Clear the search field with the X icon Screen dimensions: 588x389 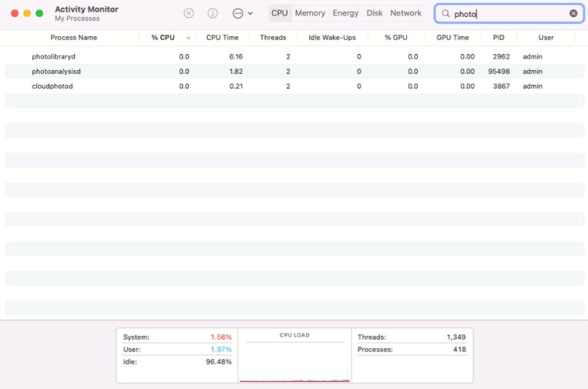pyautogui.click(x=573, y=14)
